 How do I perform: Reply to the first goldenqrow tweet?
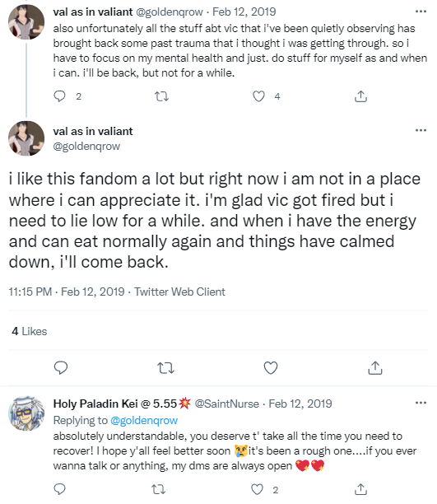tap(59, 96)
